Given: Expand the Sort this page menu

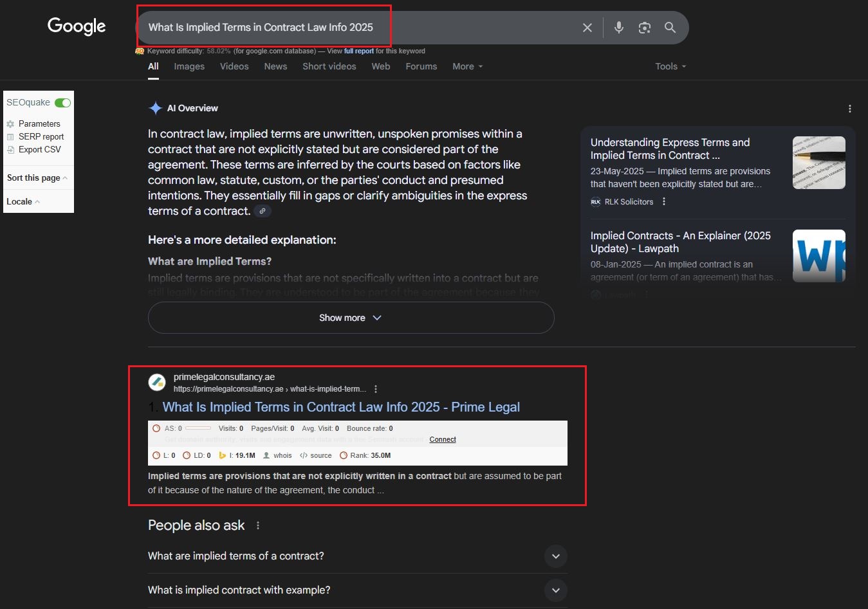Looking at the screenshot, I should click(x=37, y=178).
